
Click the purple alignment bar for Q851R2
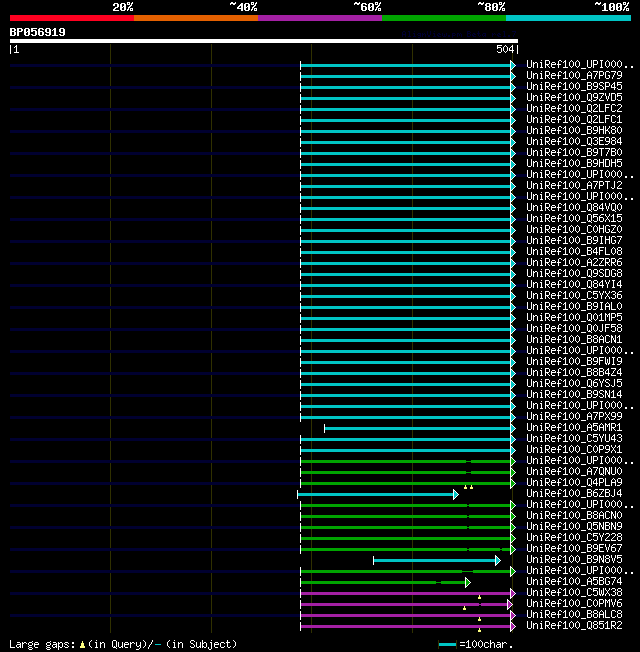click(406, 627)
